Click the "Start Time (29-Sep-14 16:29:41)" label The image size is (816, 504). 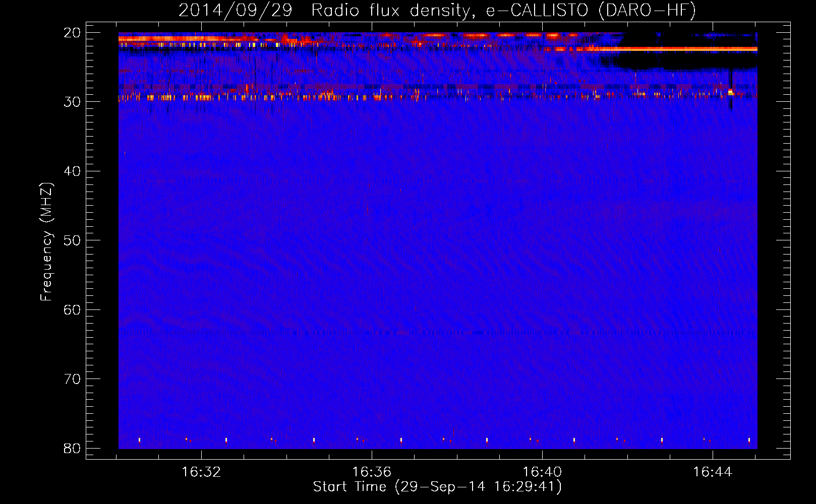click(437, 487)
